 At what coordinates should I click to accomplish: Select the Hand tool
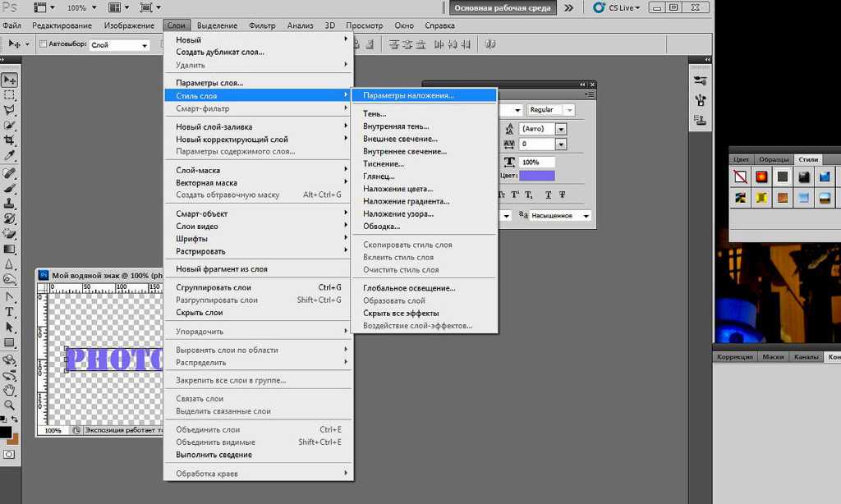point(10,390)
